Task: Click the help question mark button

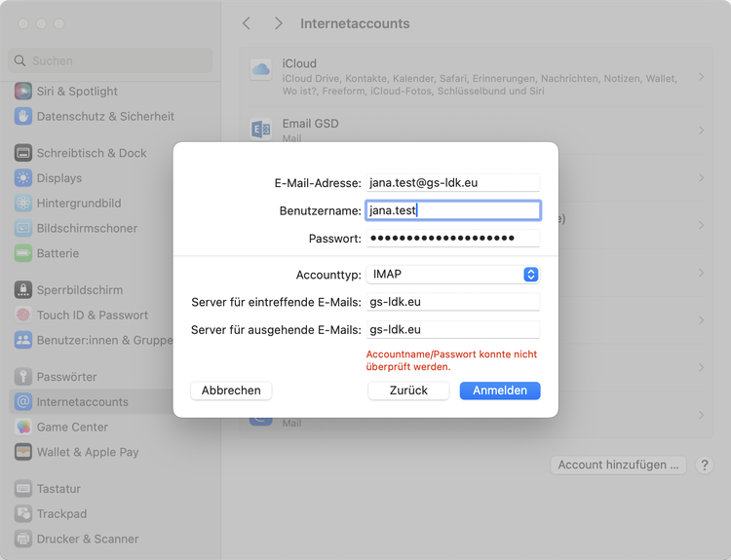Action: tap(705, 466)
